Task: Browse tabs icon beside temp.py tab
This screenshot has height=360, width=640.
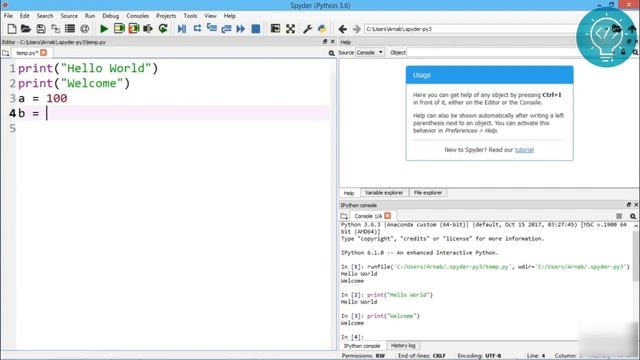Action: point(6,53)
